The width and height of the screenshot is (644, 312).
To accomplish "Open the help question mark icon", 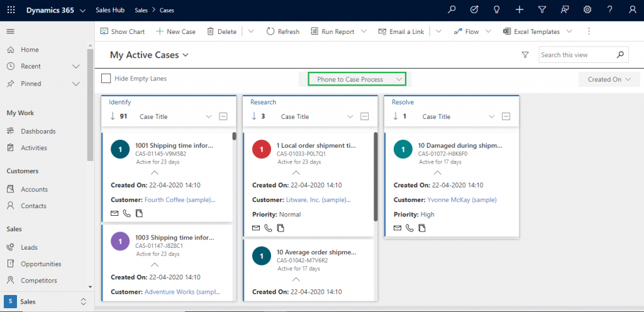I will [x=610, y=10].
